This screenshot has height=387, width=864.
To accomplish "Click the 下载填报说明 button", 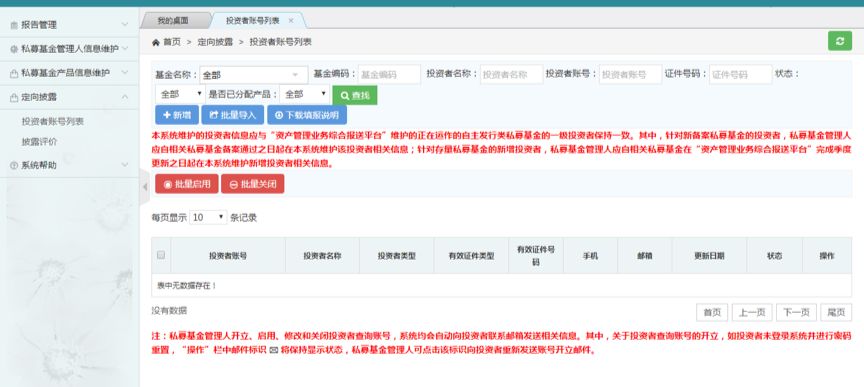I will (307, 115).
